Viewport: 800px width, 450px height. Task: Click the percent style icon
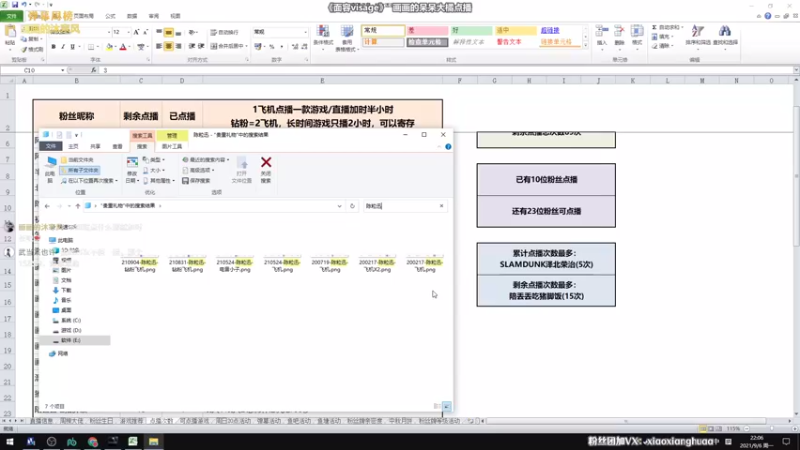tap(272, 46)
